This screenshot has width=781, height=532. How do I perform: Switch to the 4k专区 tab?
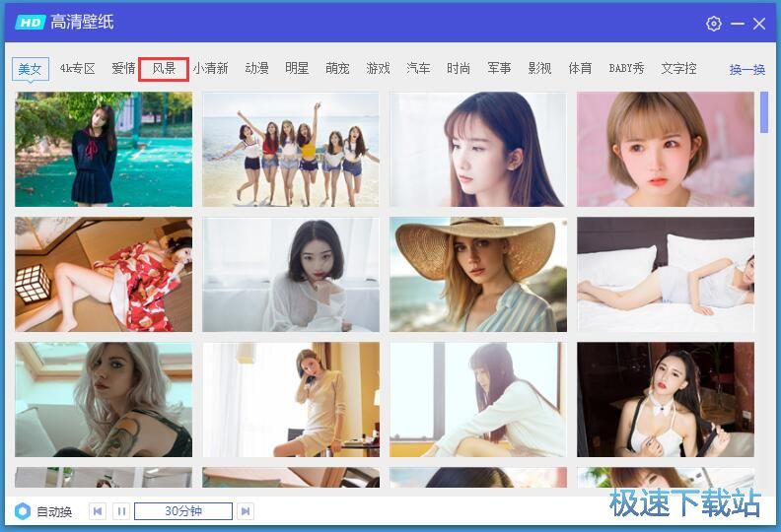(77, 69)
